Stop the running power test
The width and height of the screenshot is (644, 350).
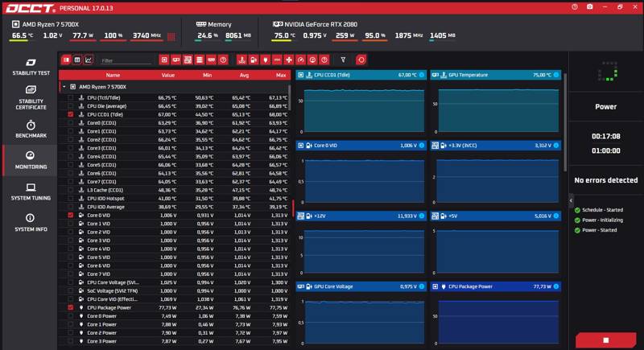point(606,340)
